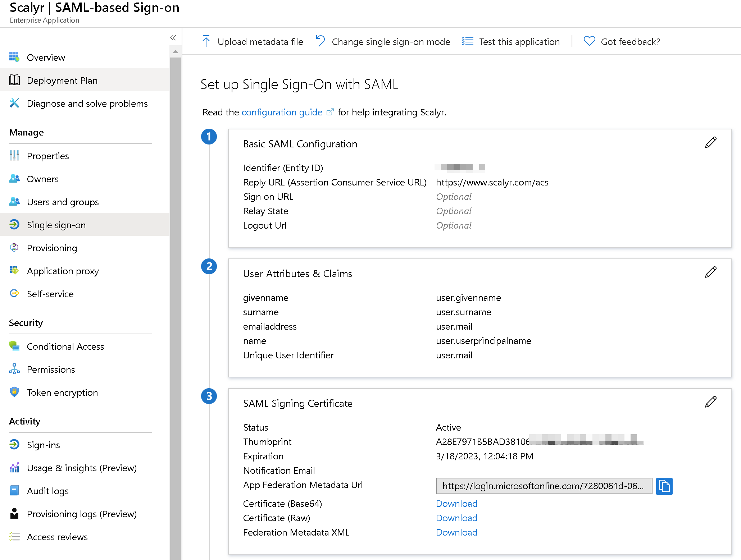Click the Deployment Plan book icon
This screenshot has height=560, width=741.
[14, 80]
